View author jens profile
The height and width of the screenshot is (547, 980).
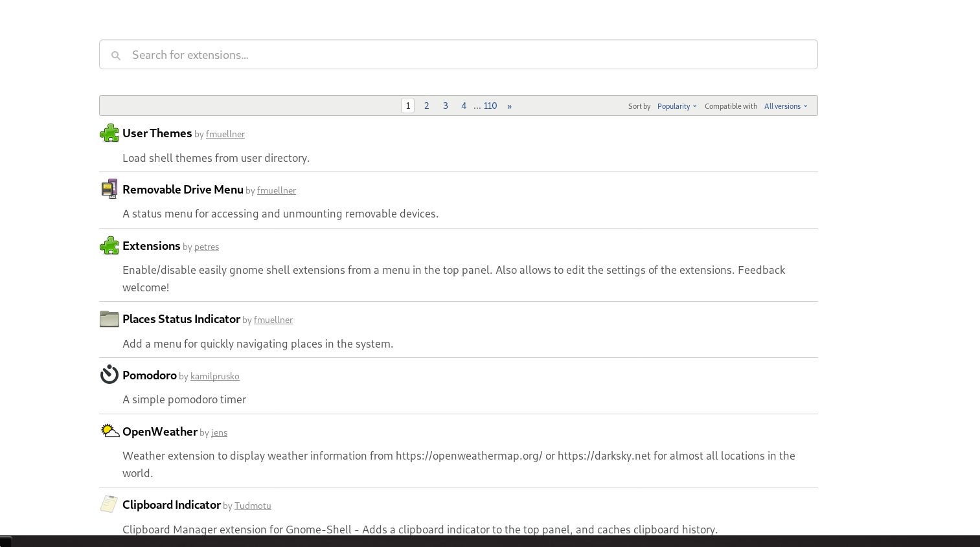[x=219, y=432]
